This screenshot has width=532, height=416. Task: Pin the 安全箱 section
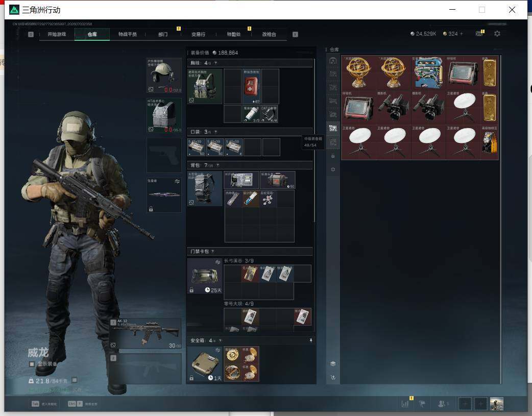point(311,340)
